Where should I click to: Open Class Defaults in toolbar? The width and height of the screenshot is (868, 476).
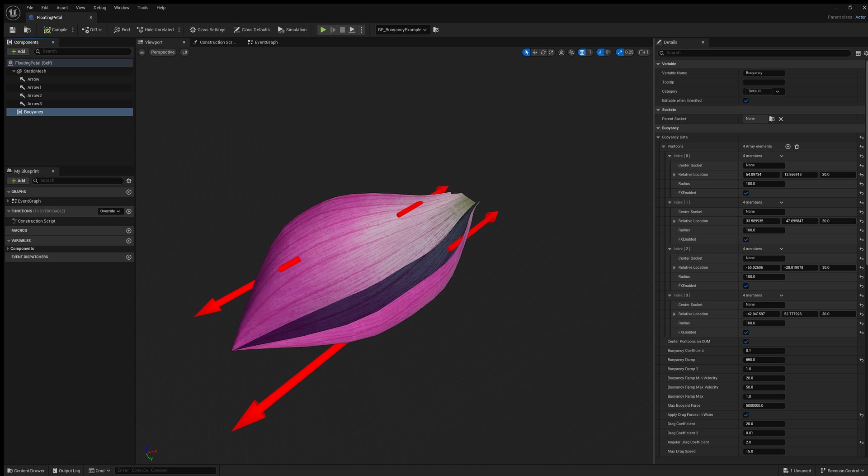click(252, 30)
